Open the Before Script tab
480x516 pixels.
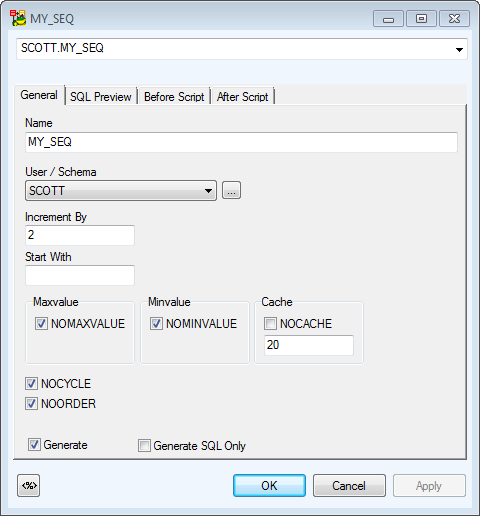(174, 97)
